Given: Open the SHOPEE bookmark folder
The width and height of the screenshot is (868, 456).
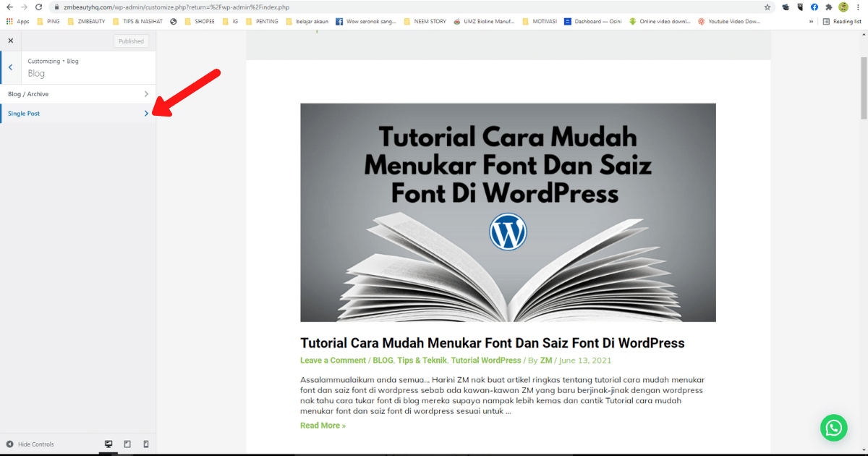Looking at the screenshot, I should tap(200, 22).
